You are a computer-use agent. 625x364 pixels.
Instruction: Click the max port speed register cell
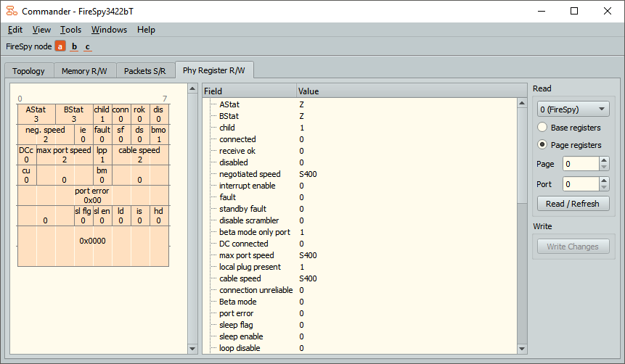click(x=64, y=155)
